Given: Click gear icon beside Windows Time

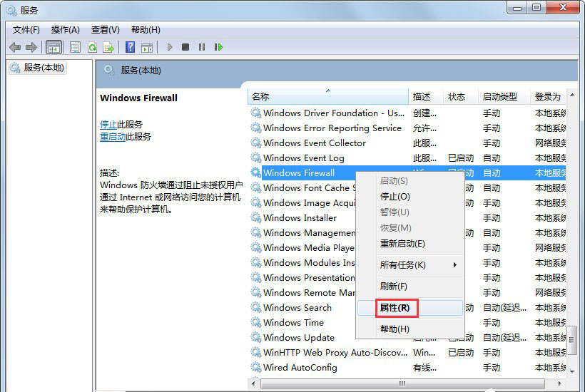Looking at the screenshot, I should pyautogui.click(x=255, y=322).
